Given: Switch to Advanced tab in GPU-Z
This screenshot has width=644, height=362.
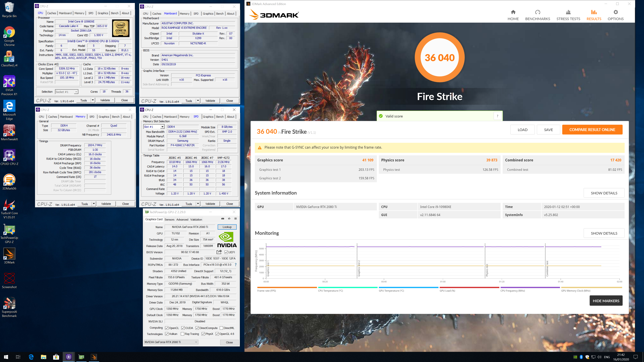Looking at the screenshot, I should 182,219.
